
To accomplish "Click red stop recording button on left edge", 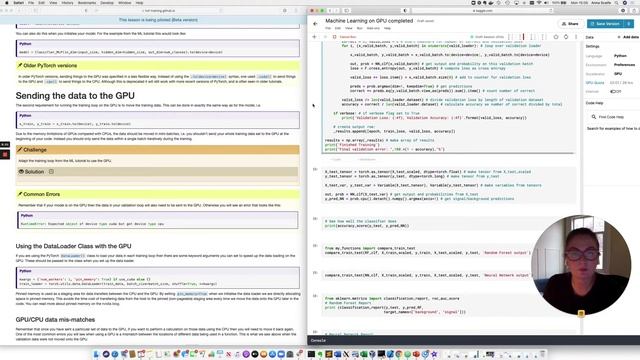I will (5, 154).
